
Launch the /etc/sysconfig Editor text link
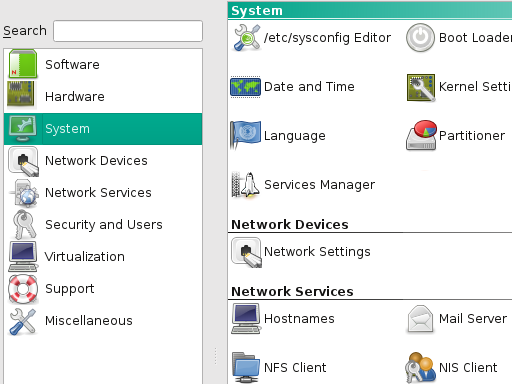click(327, 38)
